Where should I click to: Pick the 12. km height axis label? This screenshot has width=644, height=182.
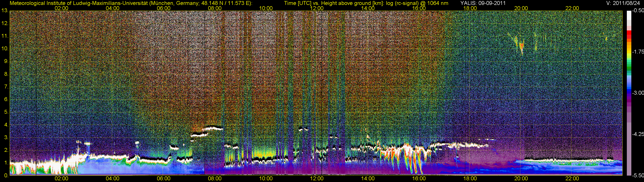tap(5, 23)
